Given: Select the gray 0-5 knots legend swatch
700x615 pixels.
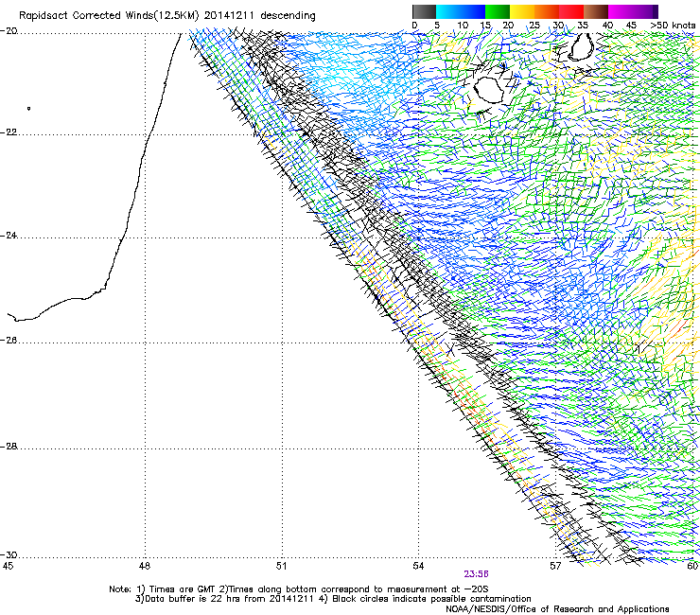Looking at the screenshot, I should click(x=425, y=11).
